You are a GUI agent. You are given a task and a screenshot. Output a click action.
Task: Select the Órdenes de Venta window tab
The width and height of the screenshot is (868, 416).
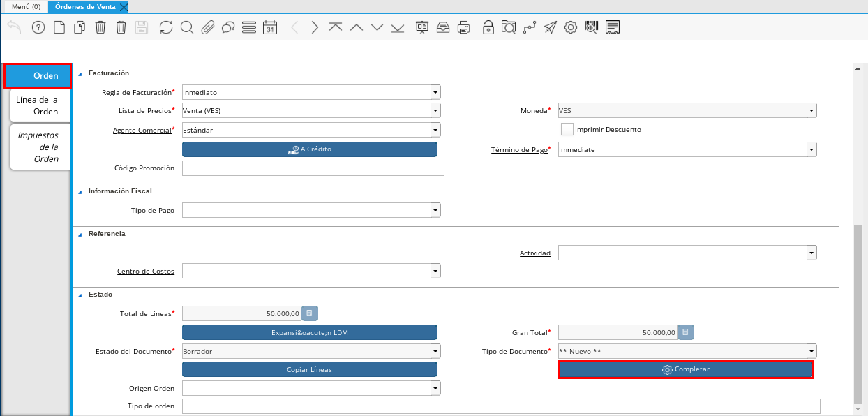85,6
